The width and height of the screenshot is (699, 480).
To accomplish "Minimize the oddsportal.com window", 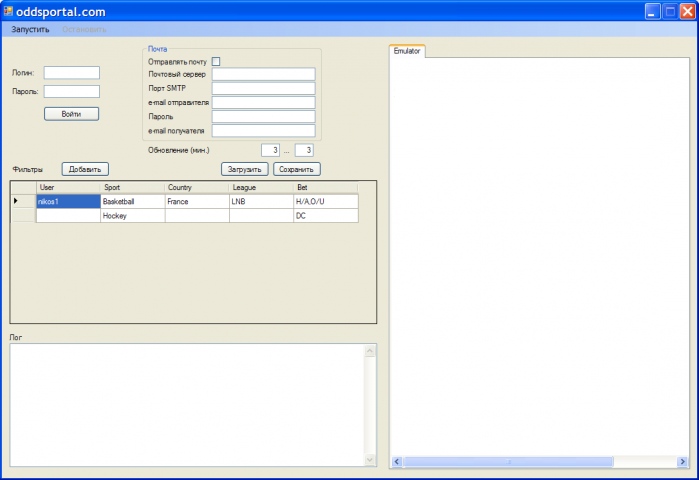I will [652, 12].
